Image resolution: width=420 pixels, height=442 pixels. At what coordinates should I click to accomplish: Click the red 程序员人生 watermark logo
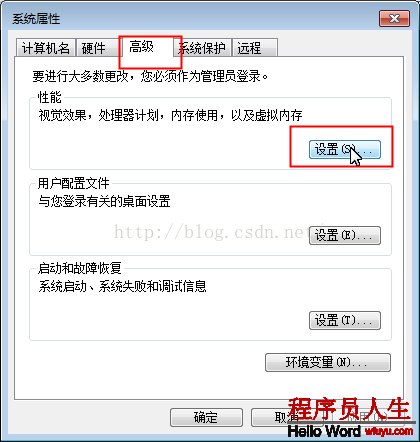point(349,409)
